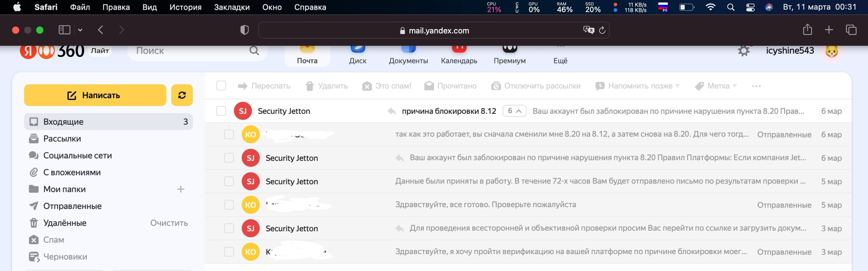Screen dimensions: 868x271
Task: Open the Рассылки folder
Action: [108, 139]
